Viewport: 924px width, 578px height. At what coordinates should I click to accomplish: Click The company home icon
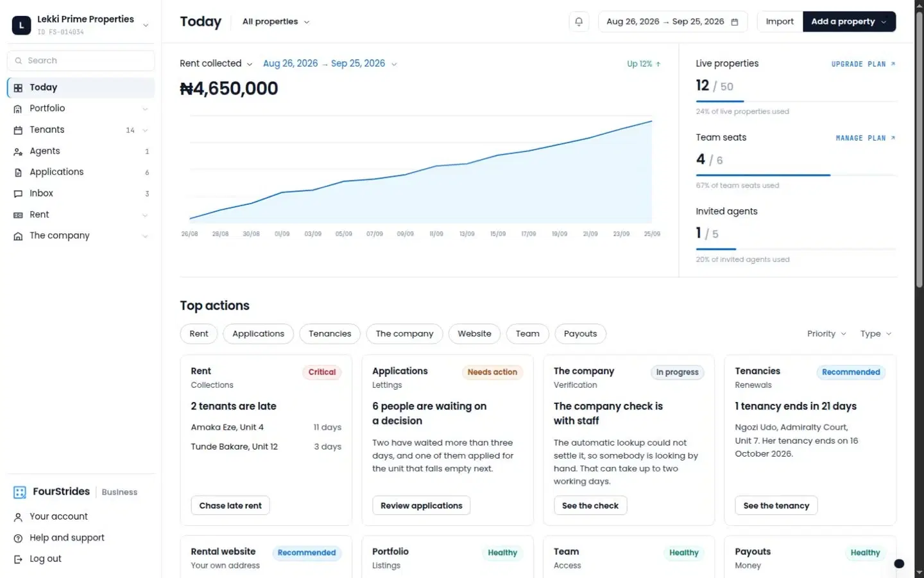(x=18, y=236)
